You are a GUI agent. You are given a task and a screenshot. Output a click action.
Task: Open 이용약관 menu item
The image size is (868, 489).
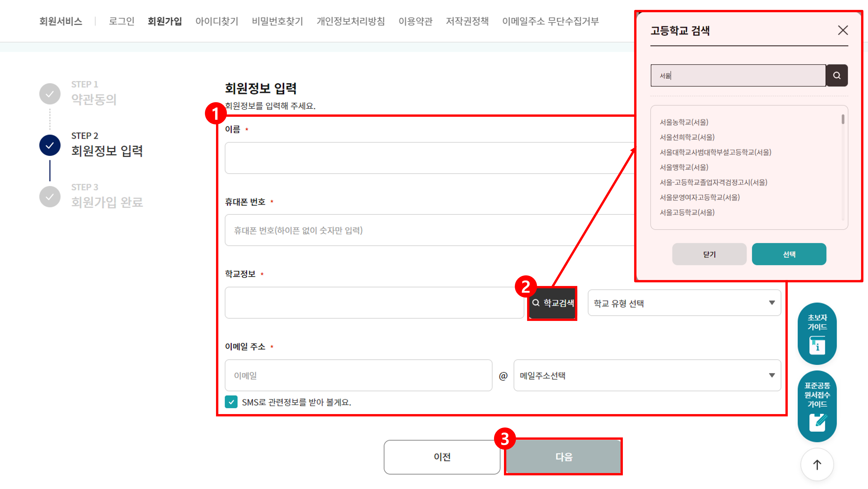point(415,21)
